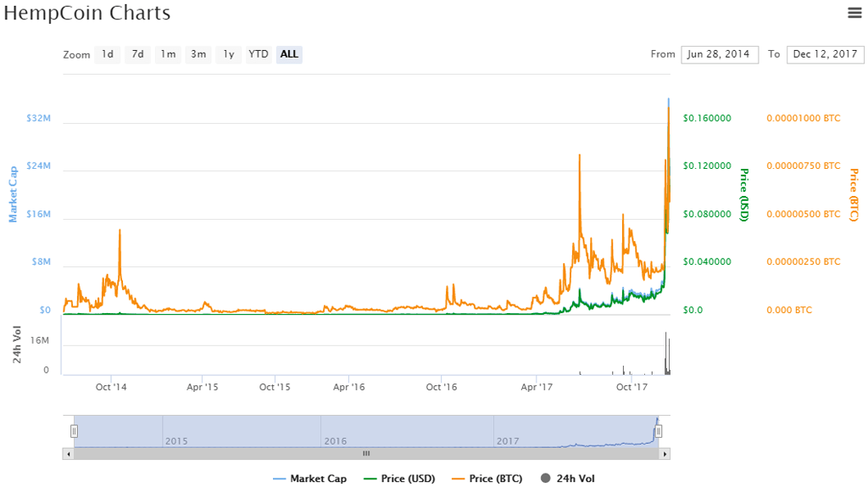Click the $8M market cap axis label
Screen dimensions: 868x487
[41, 261]
